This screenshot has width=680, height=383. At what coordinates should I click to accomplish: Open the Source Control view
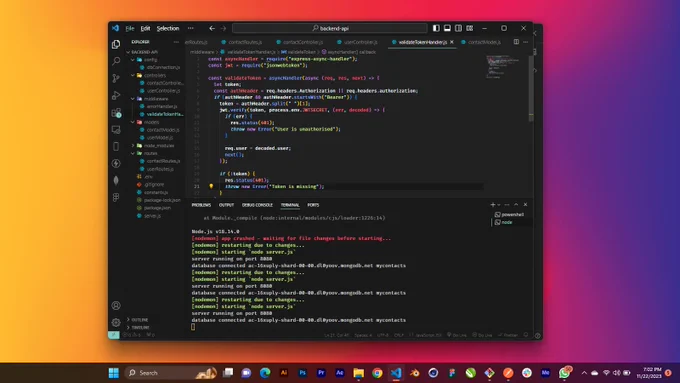click(116, 78)
